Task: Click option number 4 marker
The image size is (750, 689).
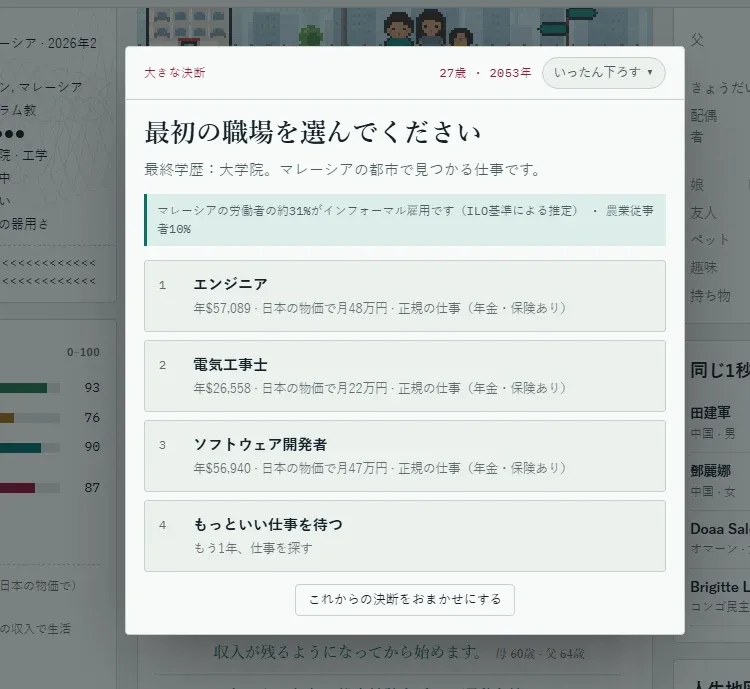Action: click(x=163, y=525)
